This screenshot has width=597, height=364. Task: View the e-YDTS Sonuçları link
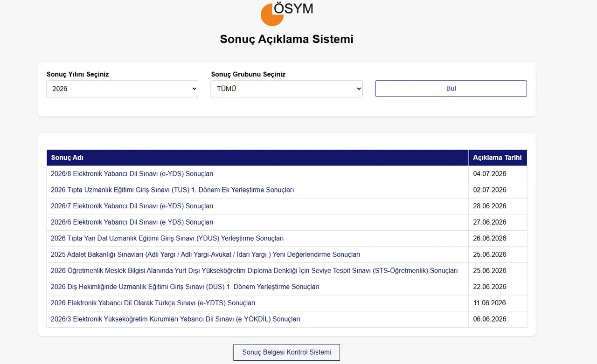pos(153,303)
